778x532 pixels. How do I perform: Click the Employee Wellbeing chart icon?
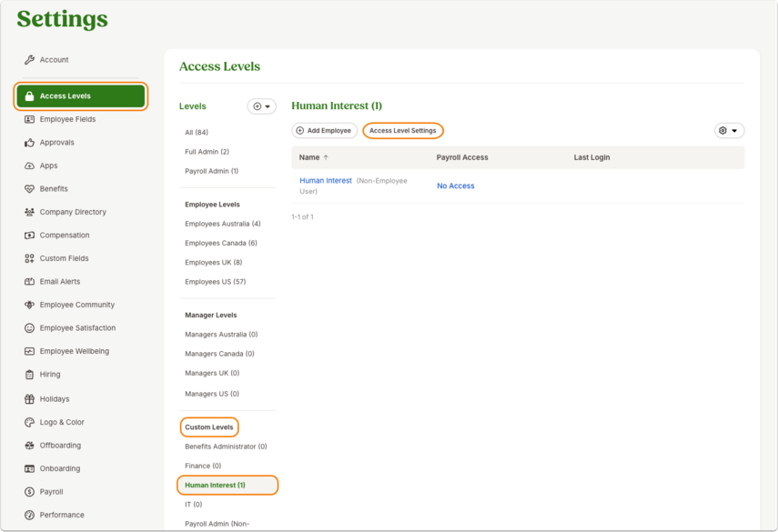tap(29, 351)
